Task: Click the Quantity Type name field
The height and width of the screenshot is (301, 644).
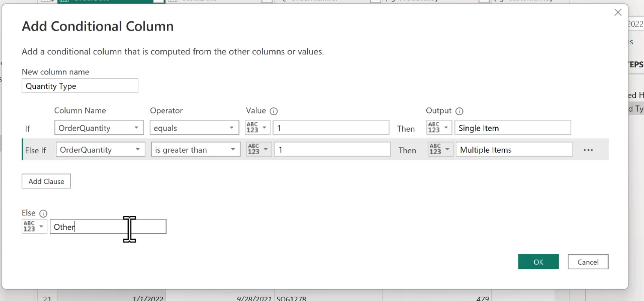Action: pyautogui.click(x=80, y=86)
